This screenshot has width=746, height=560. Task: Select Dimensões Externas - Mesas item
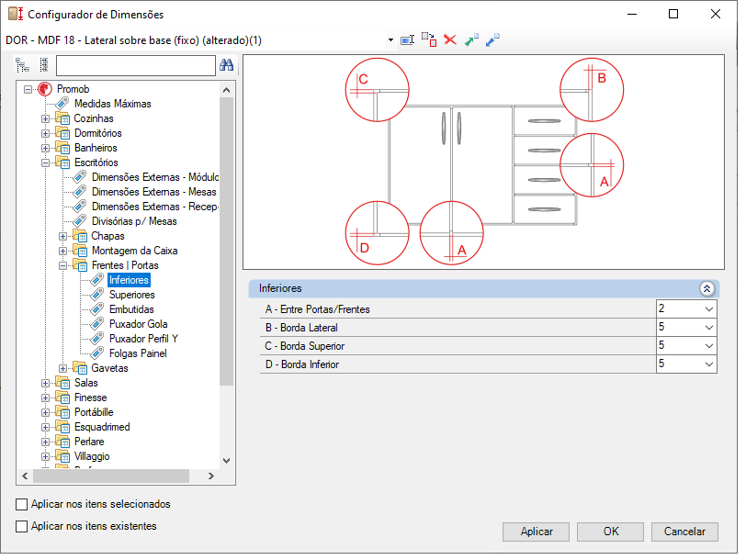(x=154, y=192)
